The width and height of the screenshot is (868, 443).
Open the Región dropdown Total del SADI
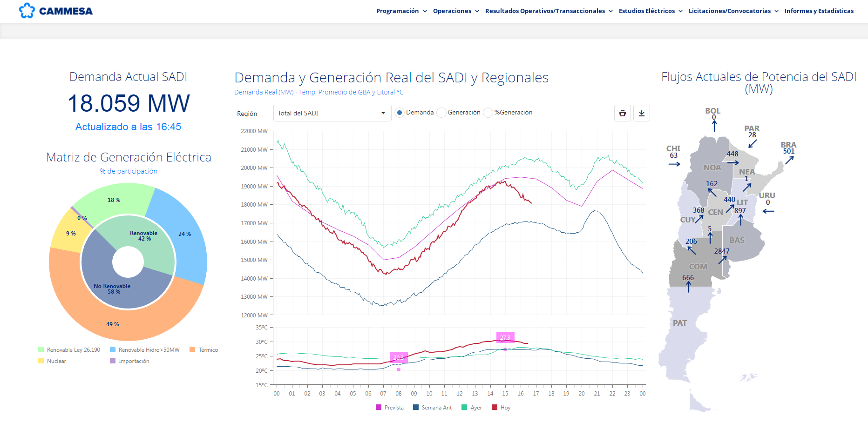[x=332, y=113]
